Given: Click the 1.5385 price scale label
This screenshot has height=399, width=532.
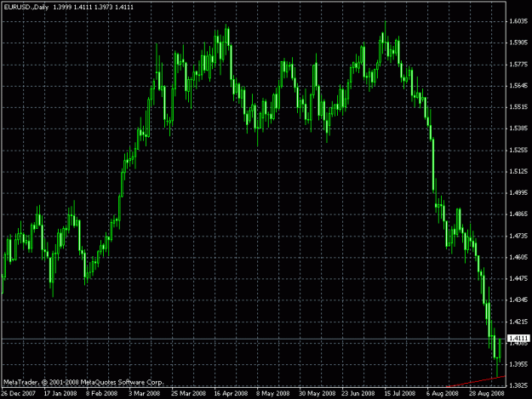Looking at the screenshot, I should [518, 128].
